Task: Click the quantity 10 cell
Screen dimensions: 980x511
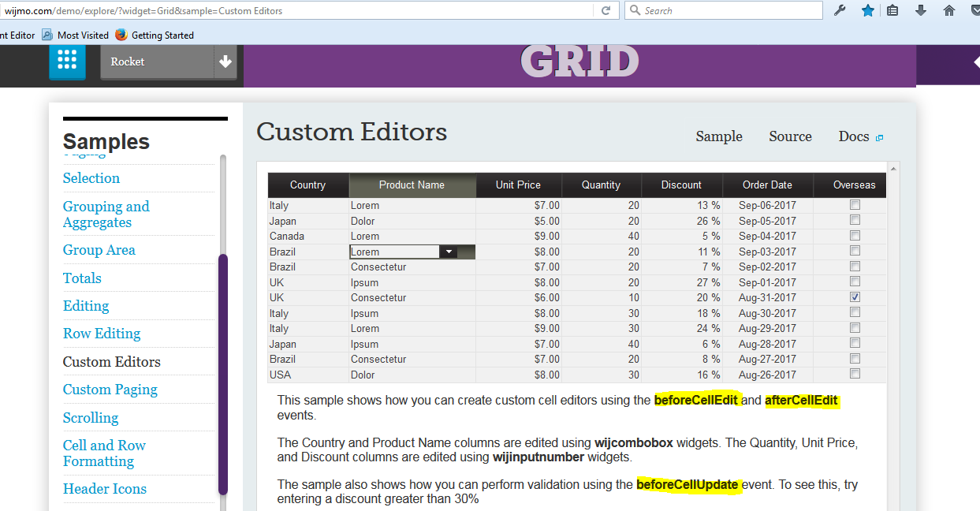Action: [602, 297]
